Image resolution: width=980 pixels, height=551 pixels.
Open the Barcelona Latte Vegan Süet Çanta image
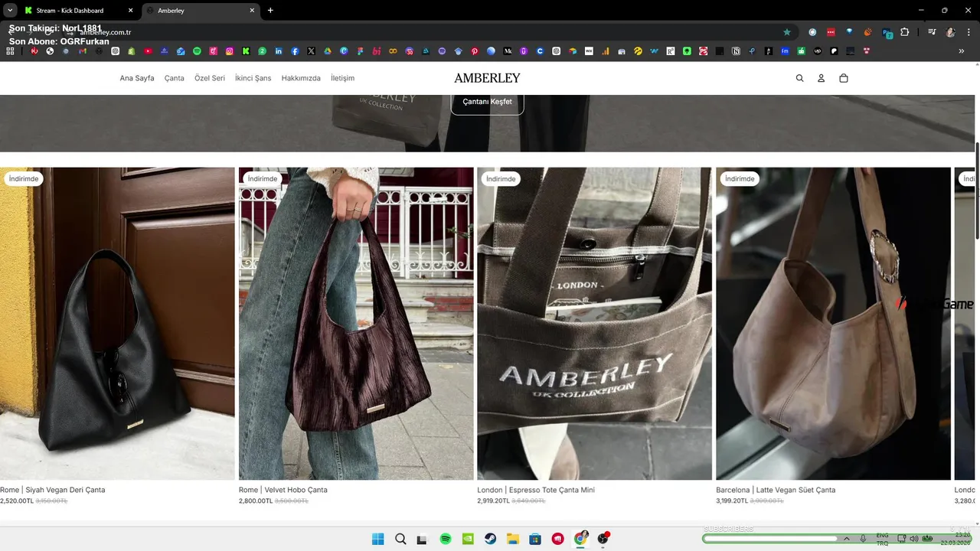tap(833, 324)
